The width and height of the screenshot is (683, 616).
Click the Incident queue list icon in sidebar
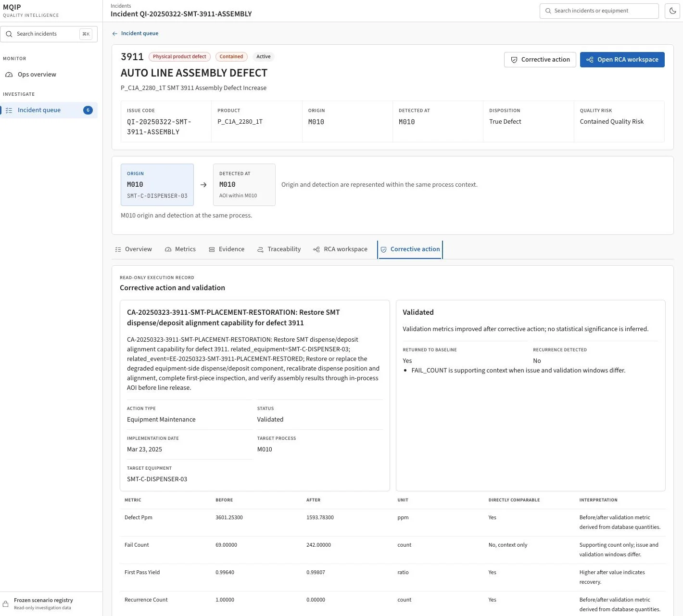coord(9,110)
